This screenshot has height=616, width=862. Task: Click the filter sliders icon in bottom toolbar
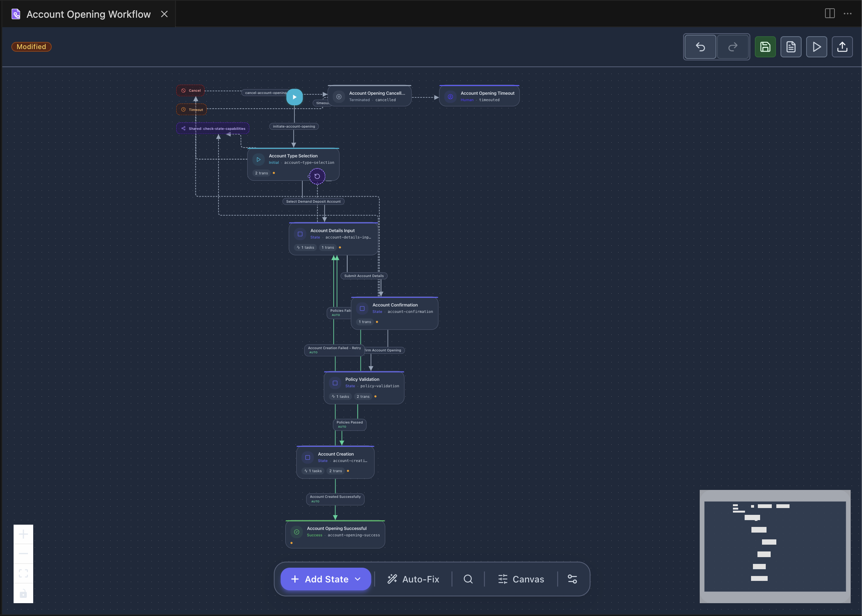point(572,579)
